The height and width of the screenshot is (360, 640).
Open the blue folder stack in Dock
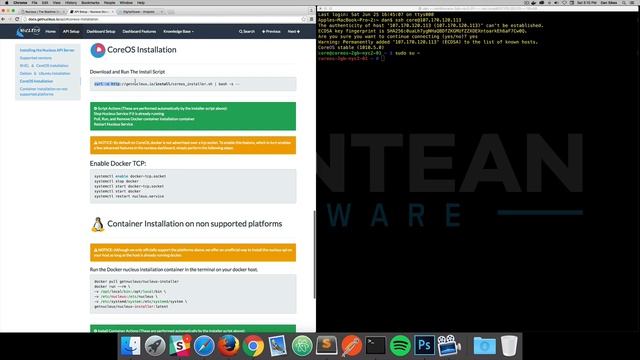click(x=484, y=346)
